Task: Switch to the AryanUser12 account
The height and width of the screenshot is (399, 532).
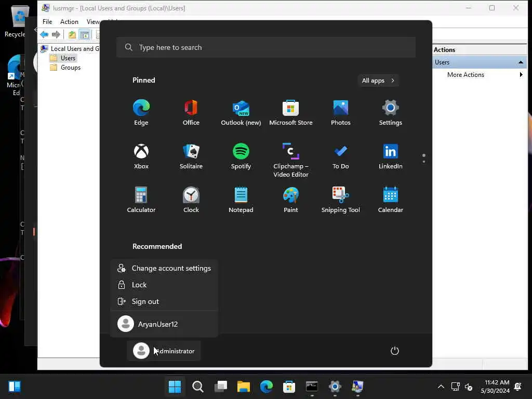Action: click(x=164, y=324)
